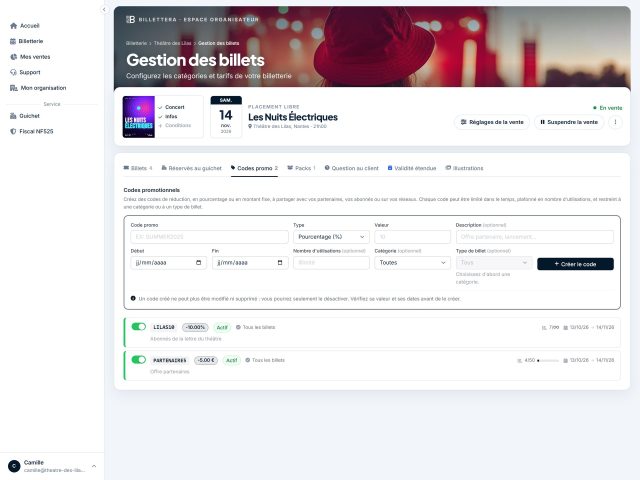This screenshot has width=640, height=480.
Task: Click the LILAS10 code label
Action: point(164,327)
